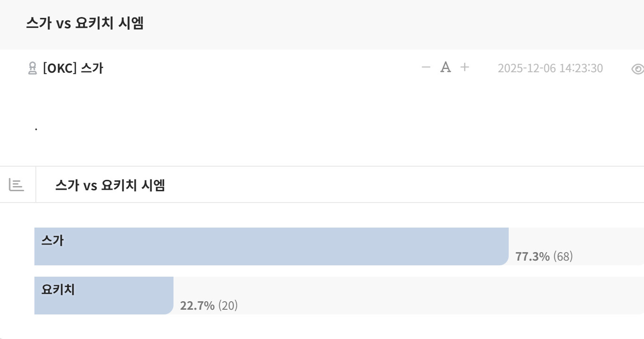Click the post timestamp 2025-12-06 14:23:30
The width and height of the screenshot is (644, 339).
(x=550, y=68)
